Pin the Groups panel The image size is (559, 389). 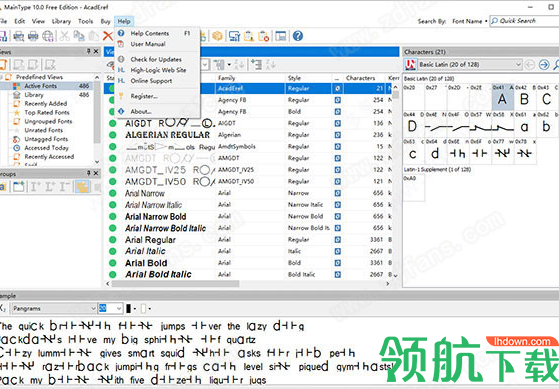click(88, 173)
